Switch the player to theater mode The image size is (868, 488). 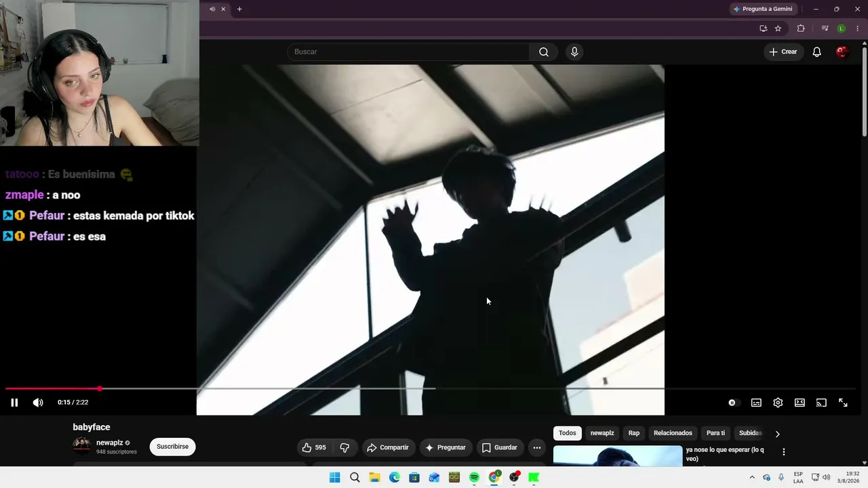coord(800,403)
